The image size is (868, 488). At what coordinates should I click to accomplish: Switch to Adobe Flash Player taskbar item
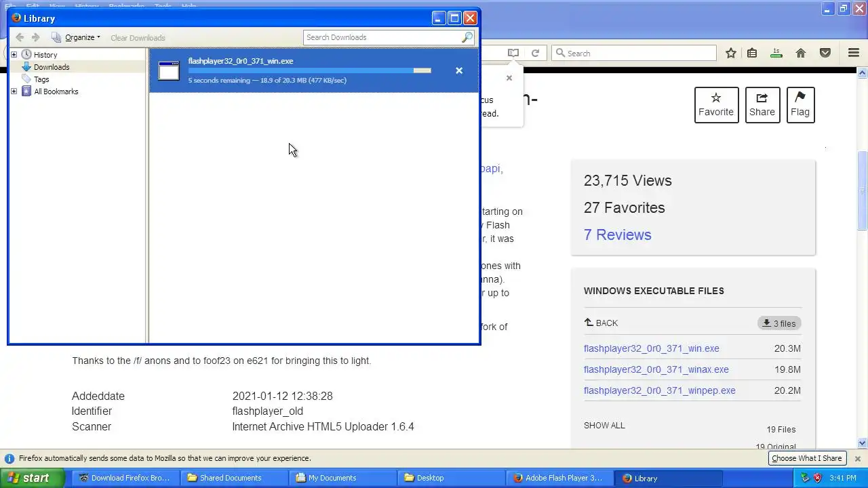tap(560, 478)
